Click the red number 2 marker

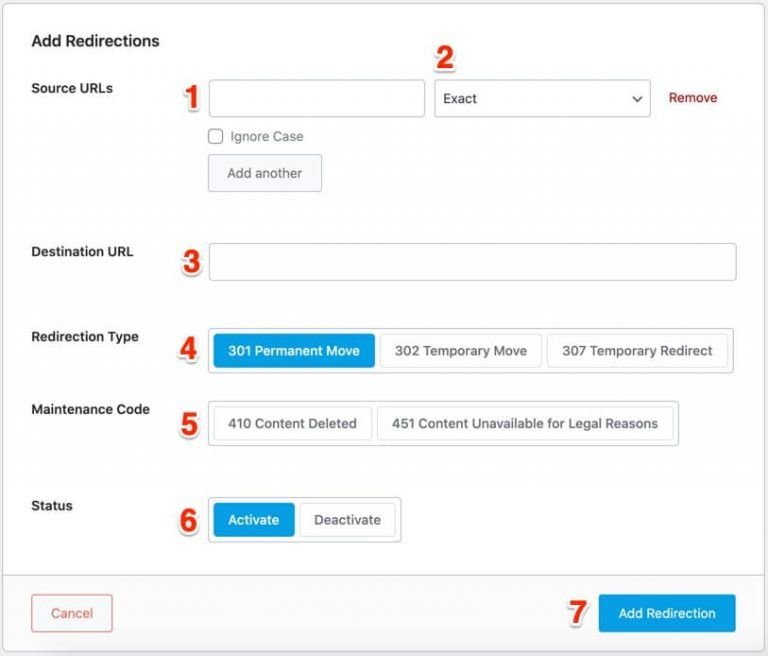445,58
